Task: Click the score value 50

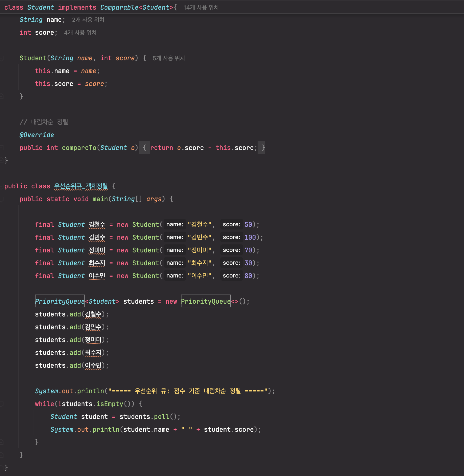Action: coord(248,225)
